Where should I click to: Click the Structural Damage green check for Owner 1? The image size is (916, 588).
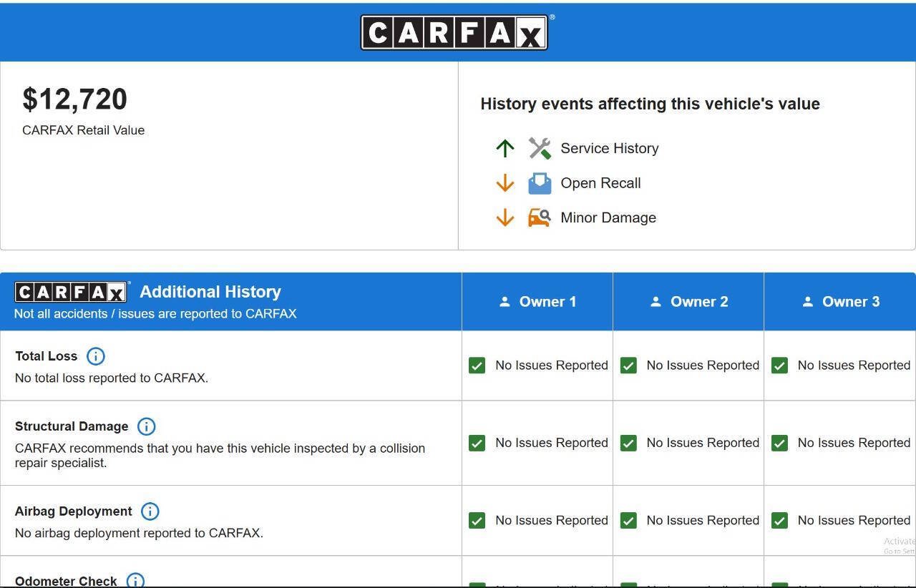pyautogui.click(x=477, y=444)
